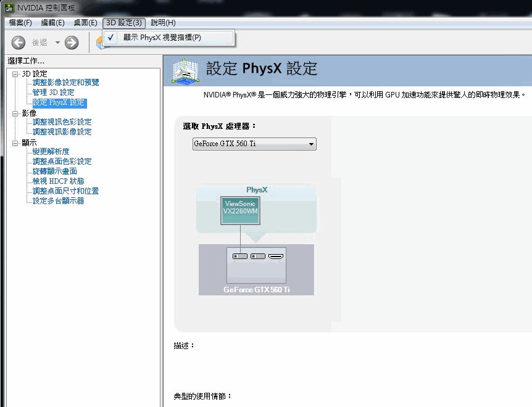Collapse the 3D 設定 tree node
Screen dimensions: 532x407
15,74
